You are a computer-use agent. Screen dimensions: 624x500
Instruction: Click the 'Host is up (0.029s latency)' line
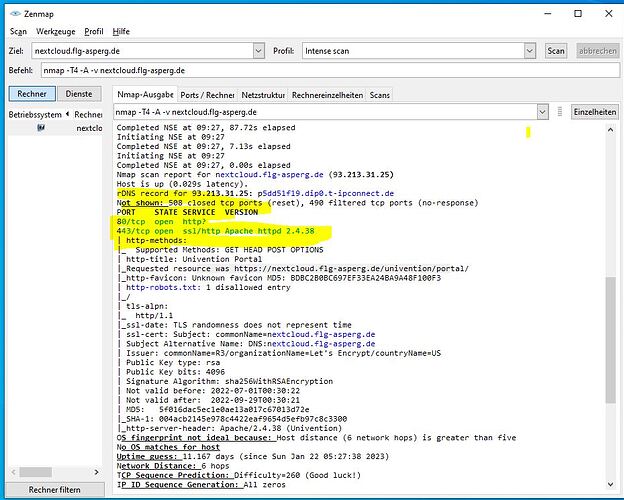(182, 184)
